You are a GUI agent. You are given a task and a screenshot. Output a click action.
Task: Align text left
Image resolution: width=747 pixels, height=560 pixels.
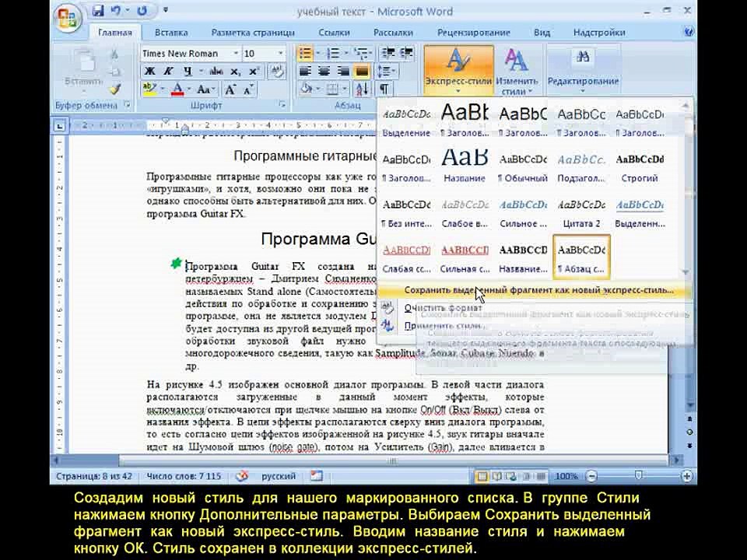pos(305,72)
